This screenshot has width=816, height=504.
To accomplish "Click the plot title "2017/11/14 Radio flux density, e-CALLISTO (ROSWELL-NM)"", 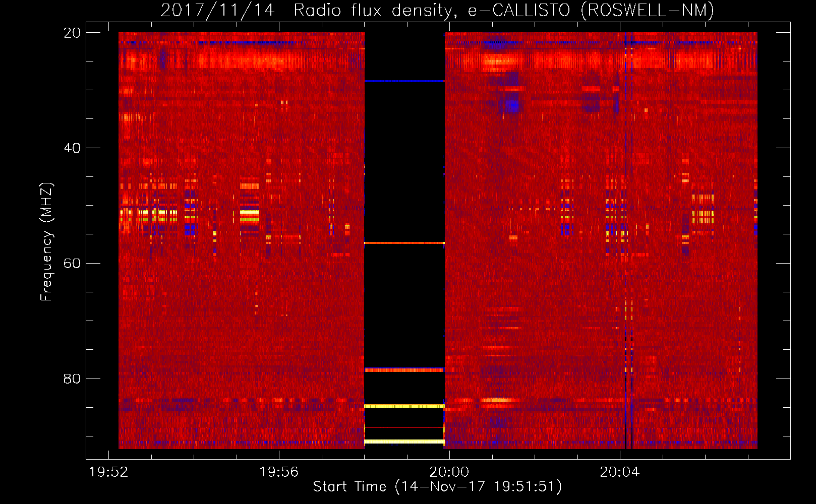I will click(x=437, y=10).
